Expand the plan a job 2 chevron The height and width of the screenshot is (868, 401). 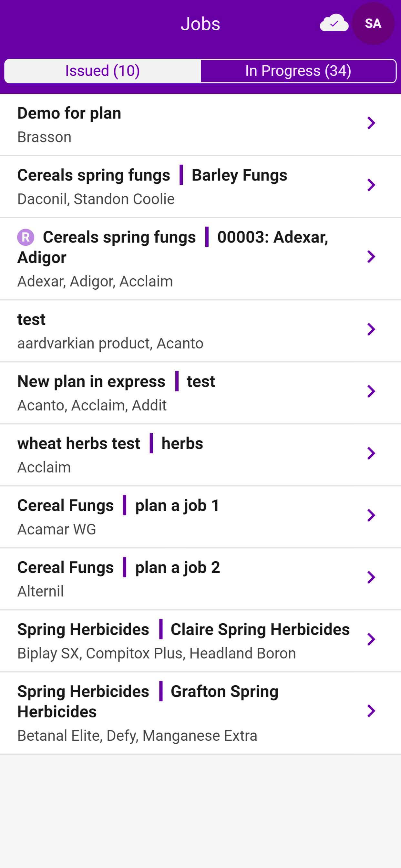click(x=371, y=577)
